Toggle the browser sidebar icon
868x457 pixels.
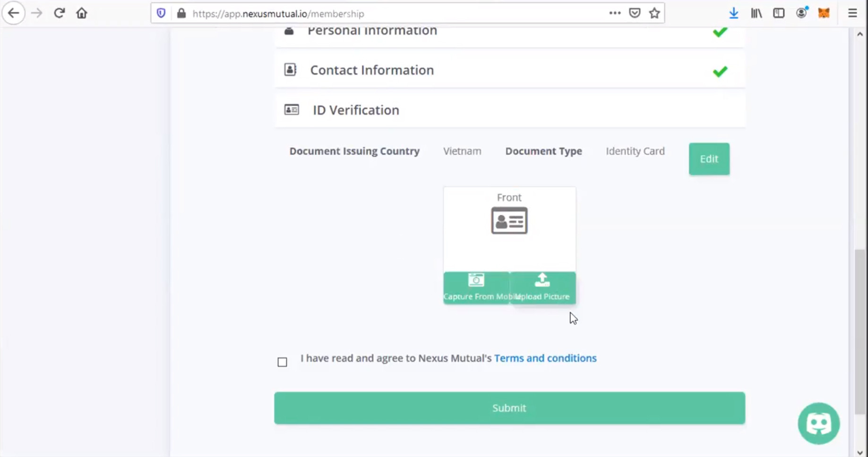tap(779, 13)
